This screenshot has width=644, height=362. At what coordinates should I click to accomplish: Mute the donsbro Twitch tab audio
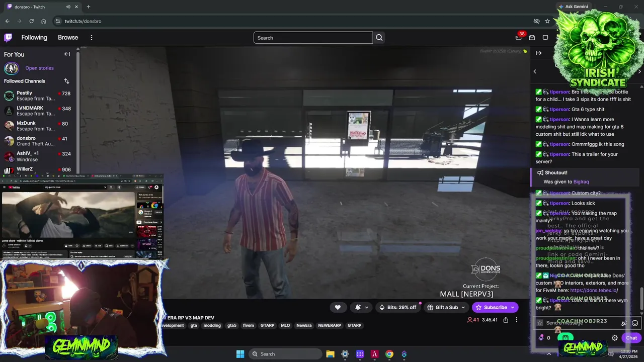tap(68, 7)
